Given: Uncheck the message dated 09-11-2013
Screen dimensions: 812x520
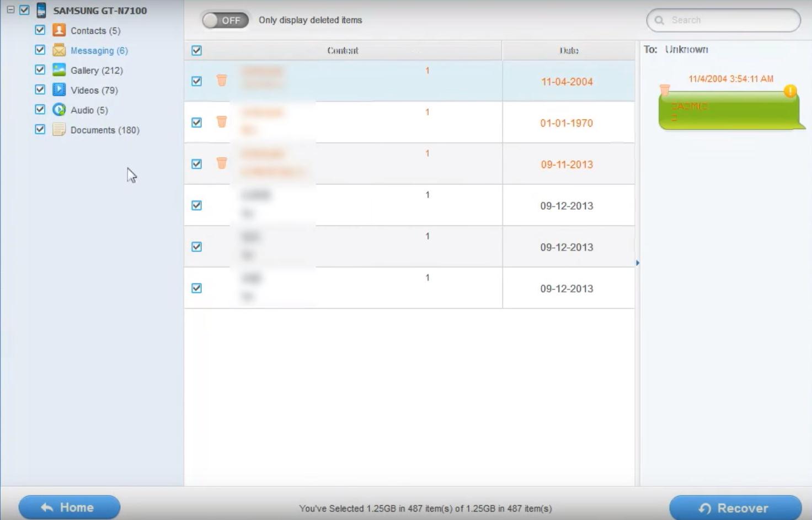Looking at the screenshot, I should point(196,164).
